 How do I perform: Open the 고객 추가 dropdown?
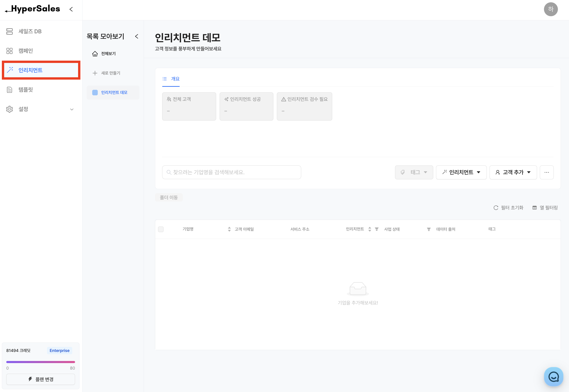pyautogui.click(x=513, y=172)
